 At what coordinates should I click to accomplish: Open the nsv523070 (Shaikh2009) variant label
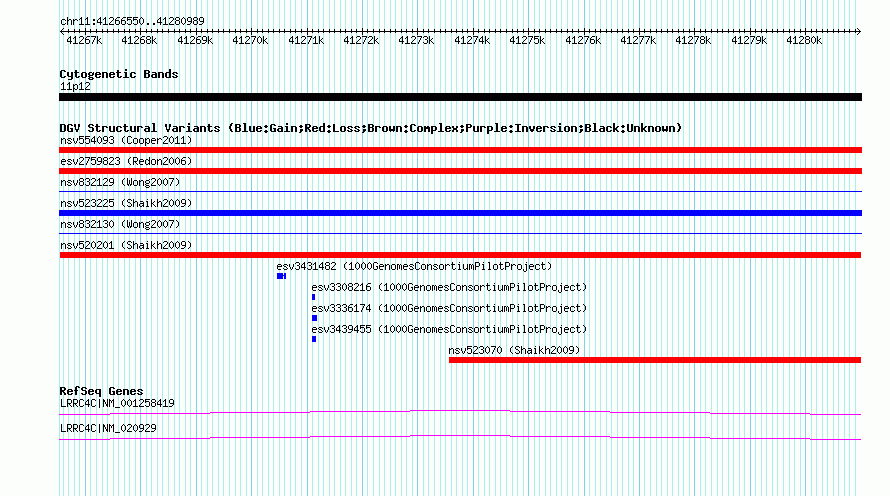[x=514, y=350]
